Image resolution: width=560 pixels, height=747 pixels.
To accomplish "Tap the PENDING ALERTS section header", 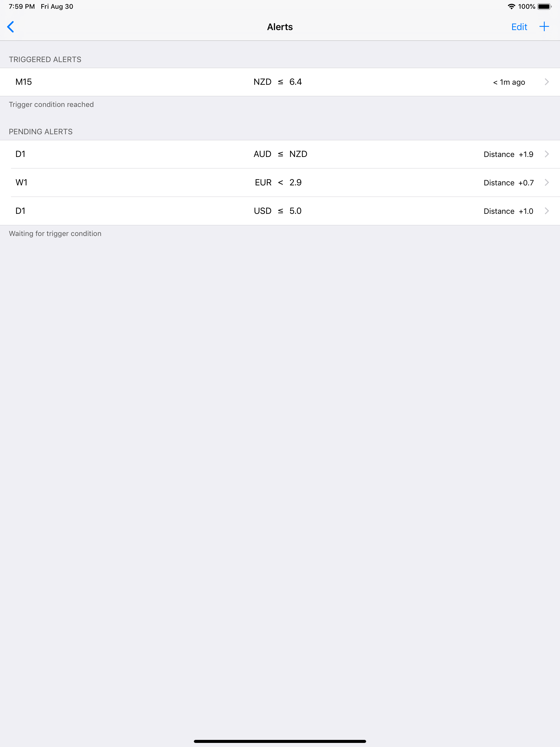I will click(x=40, y=131).
